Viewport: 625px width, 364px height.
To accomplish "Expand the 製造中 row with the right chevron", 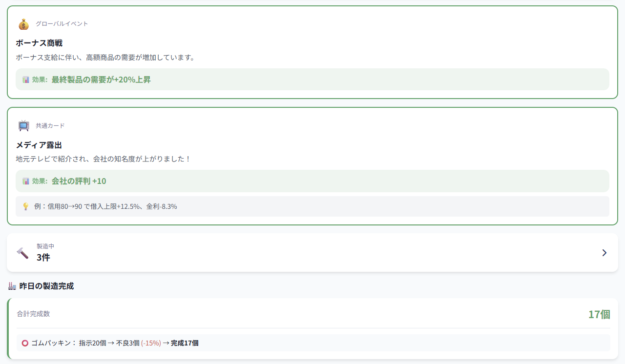I will (604, 253).
